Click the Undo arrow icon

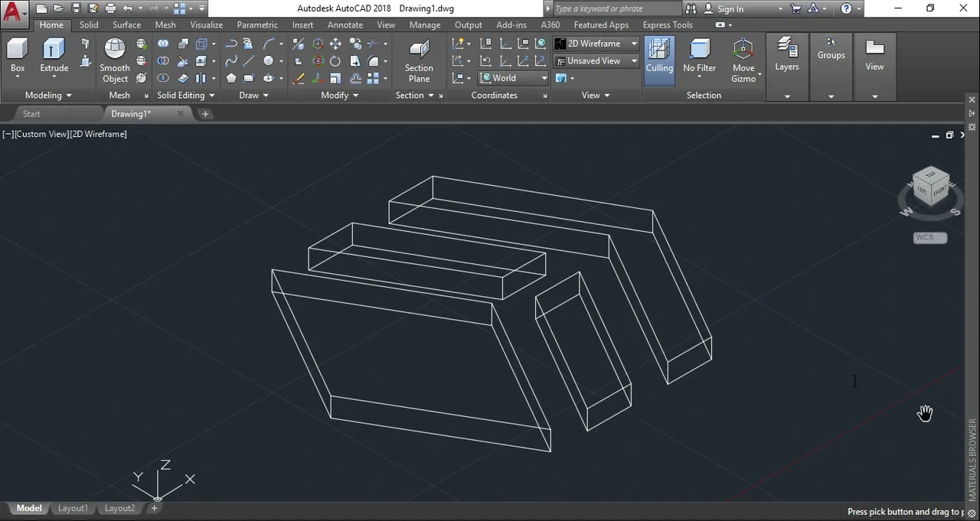click(127, 8)
